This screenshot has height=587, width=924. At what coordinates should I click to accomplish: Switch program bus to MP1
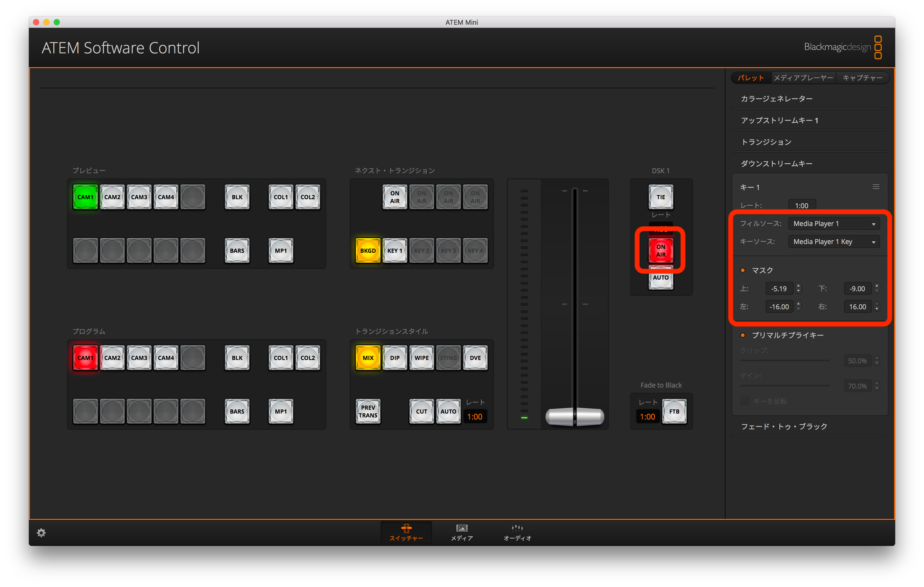[x=280, y=412]
